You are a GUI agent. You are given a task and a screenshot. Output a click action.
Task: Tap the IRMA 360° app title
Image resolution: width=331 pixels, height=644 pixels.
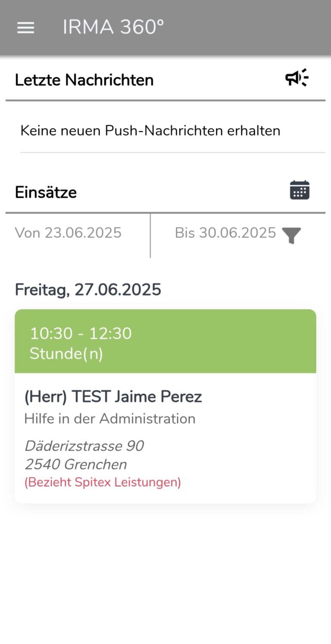tap(113, 28)
